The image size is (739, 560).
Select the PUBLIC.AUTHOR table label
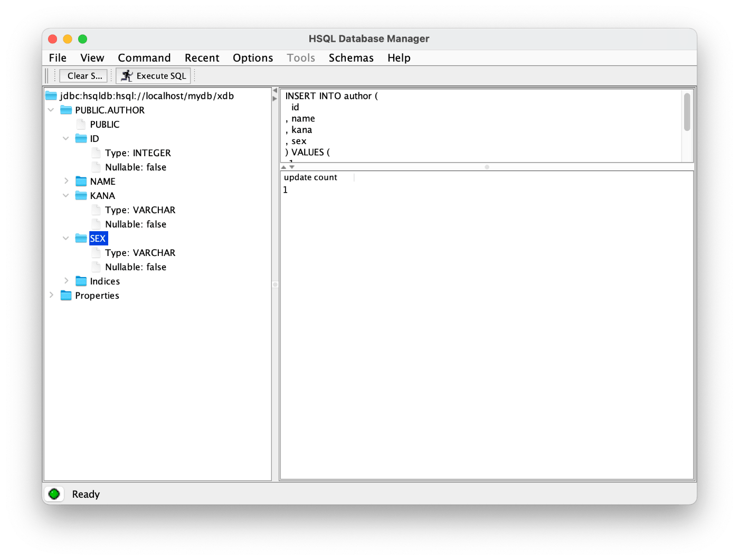(110, 110)
